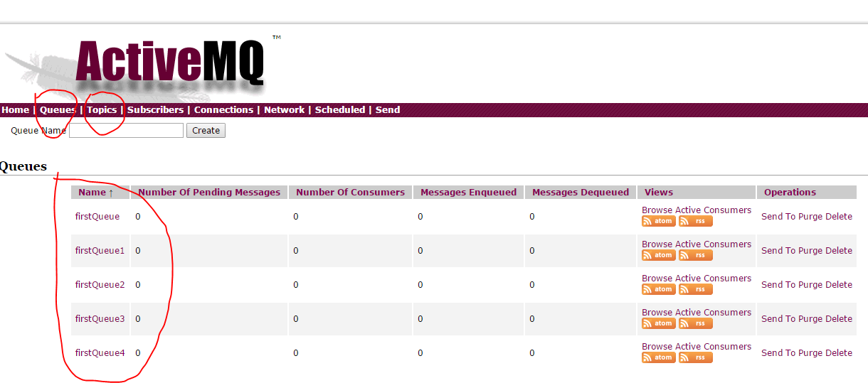Open the rss feed for firstQueue2
Screen dimensions: 868x383
tap(695, 289)
